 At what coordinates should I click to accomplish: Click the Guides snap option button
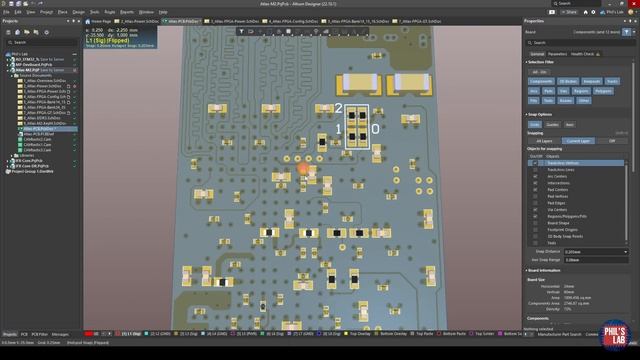click(552, 124)
